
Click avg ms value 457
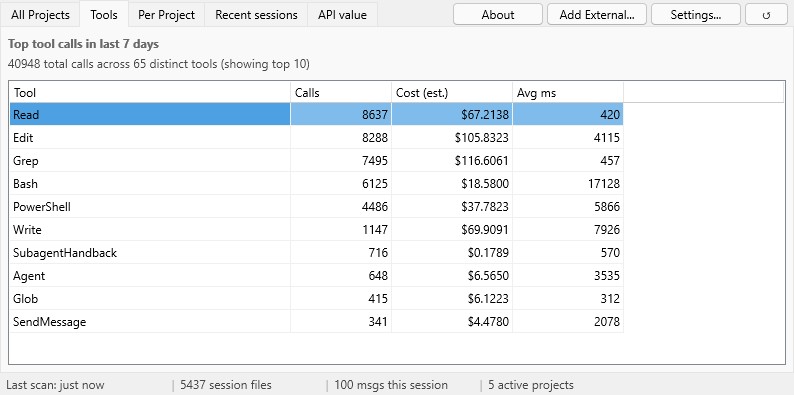point(610,161)
